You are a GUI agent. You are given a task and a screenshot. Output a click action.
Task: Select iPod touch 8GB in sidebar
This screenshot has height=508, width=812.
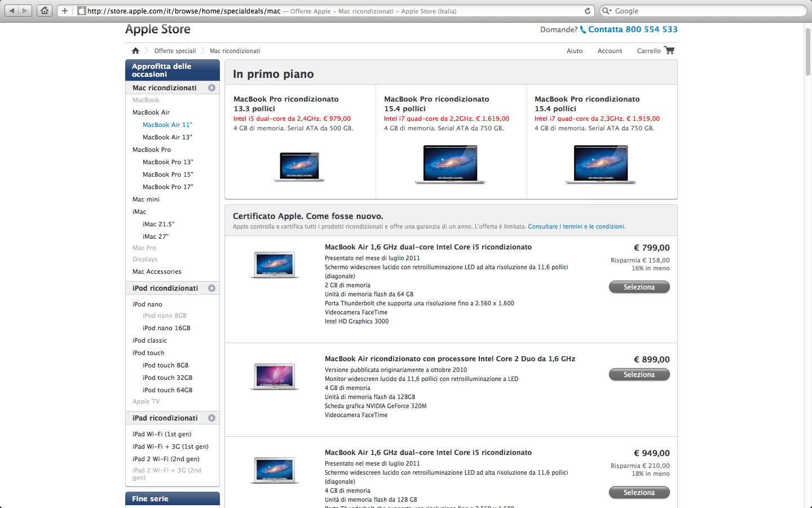pyautogui.click(x=166, y=365)
